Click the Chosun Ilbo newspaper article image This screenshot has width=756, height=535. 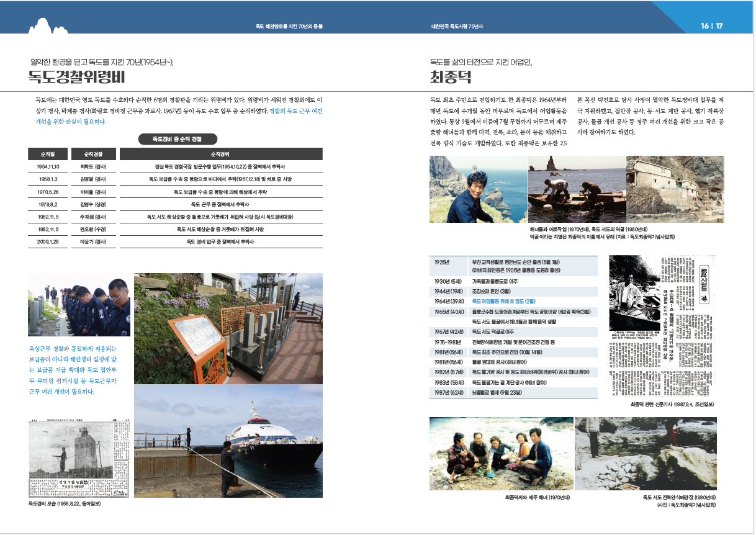662,326
